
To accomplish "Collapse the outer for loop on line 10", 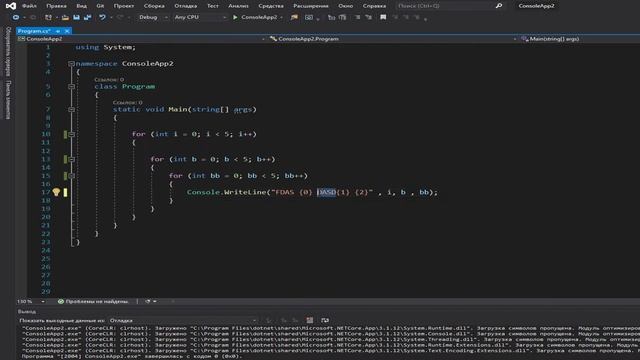I will [71, 134].
